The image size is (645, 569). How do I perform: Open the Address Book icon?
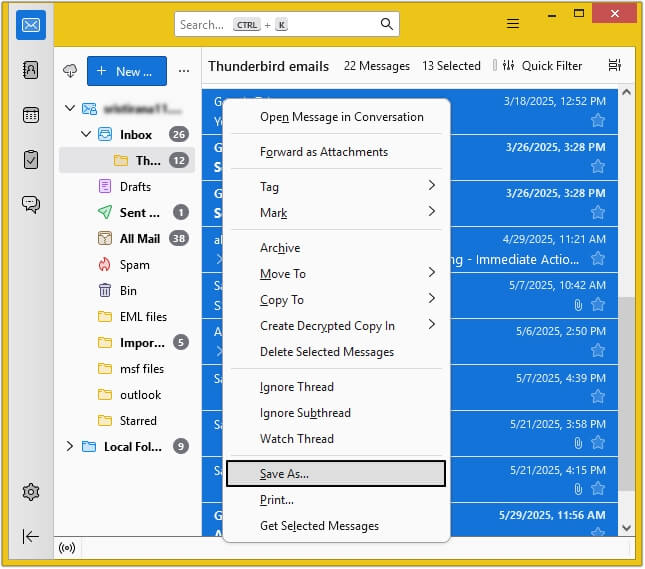click(31, 70)
